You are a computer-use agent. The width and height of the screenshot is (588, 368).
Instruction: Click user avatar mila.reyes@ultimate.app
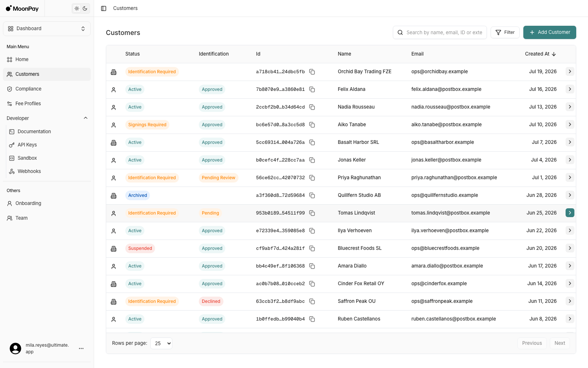[15, 348]
